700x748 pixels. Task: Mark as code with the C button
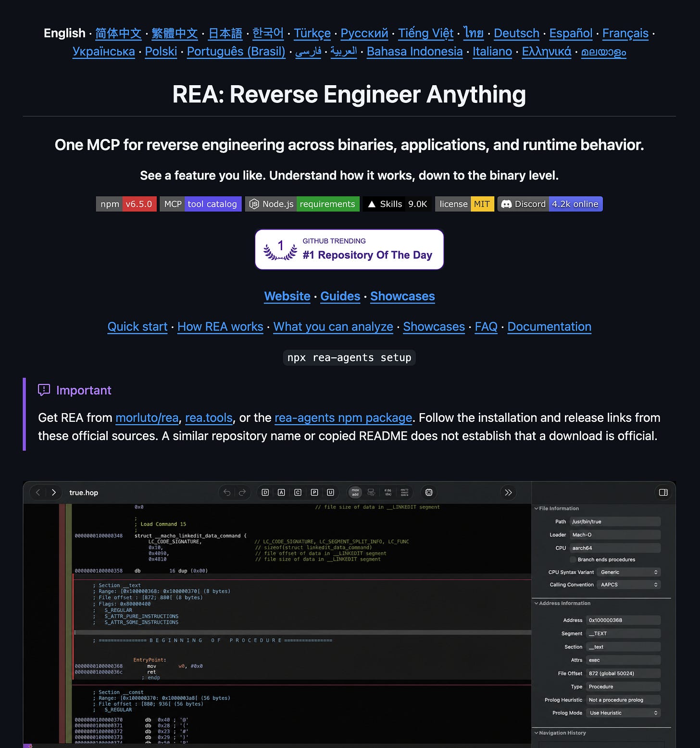pyautogui.click(x=298, y=493)
